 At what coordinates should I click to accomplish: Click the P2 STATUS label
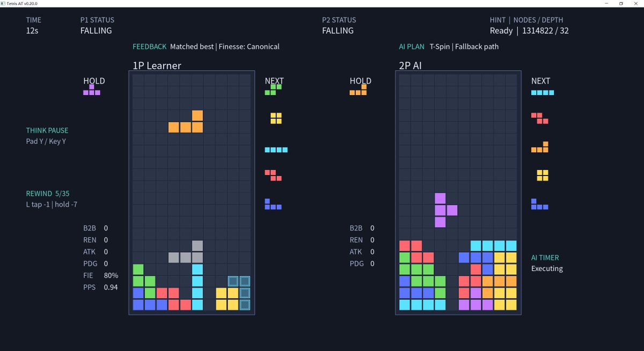(x=339, y=20)
